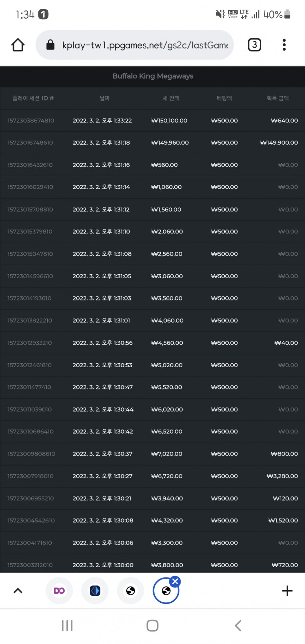305x644 pixels.
Task: Click the 날짜 column header
Action: click(105, 98)
